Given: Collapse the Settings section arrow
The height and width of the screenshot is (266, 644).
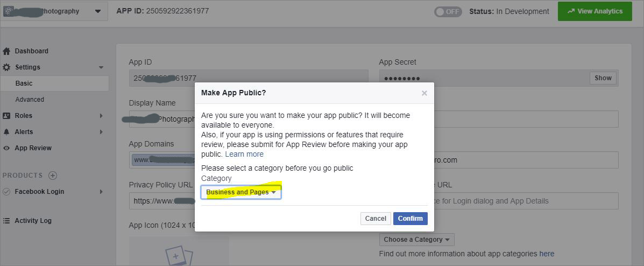Looking at the screenshot, I should tap(101, 67).
